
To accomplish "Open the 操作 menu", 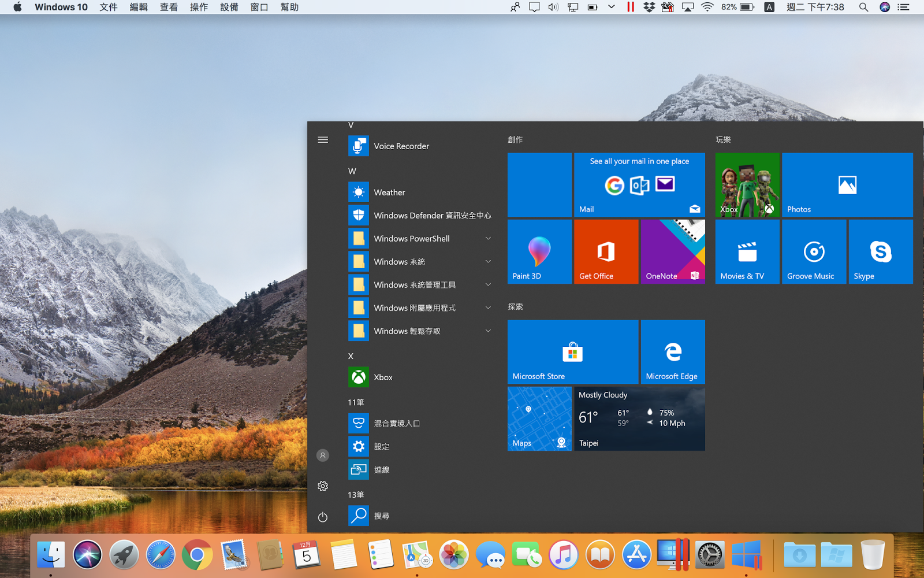I will point(199,7).
